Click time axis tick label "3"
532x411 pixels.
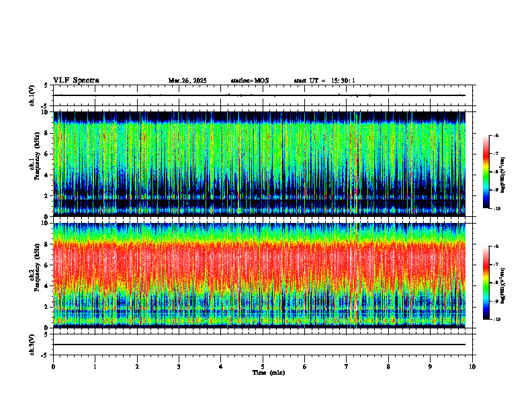[179, 367]
